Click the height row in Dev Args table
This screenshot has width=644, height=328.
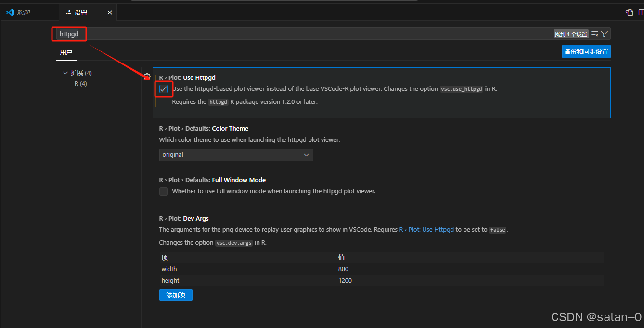(x=381, y=281)
